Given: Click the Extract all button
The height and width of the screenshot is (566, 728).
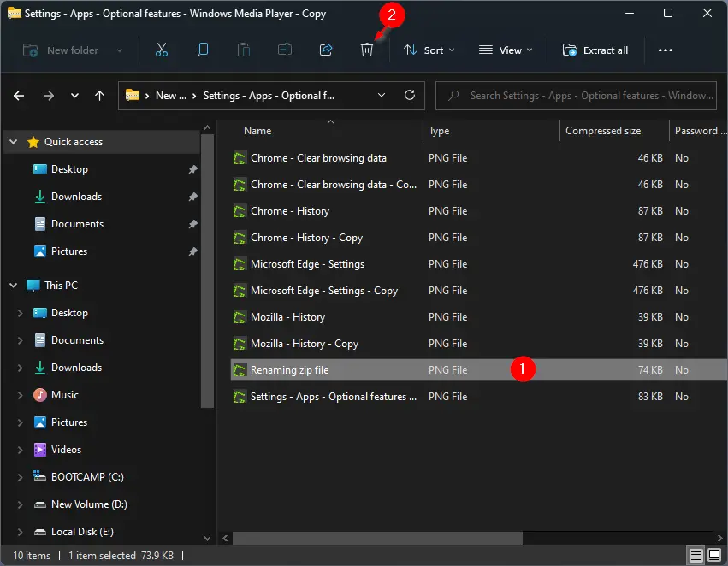Looking at the screenshot, I should click(595, 50).
